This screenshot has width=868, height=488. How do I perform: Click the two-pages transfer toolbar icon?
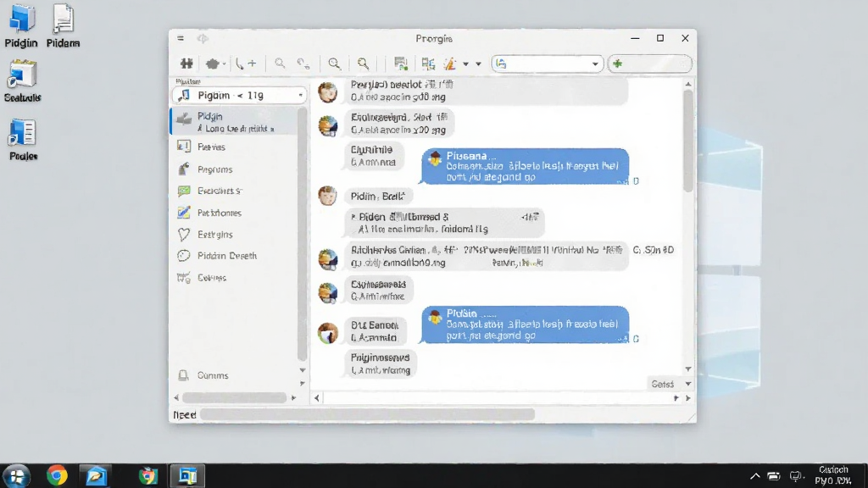(428, 64)
